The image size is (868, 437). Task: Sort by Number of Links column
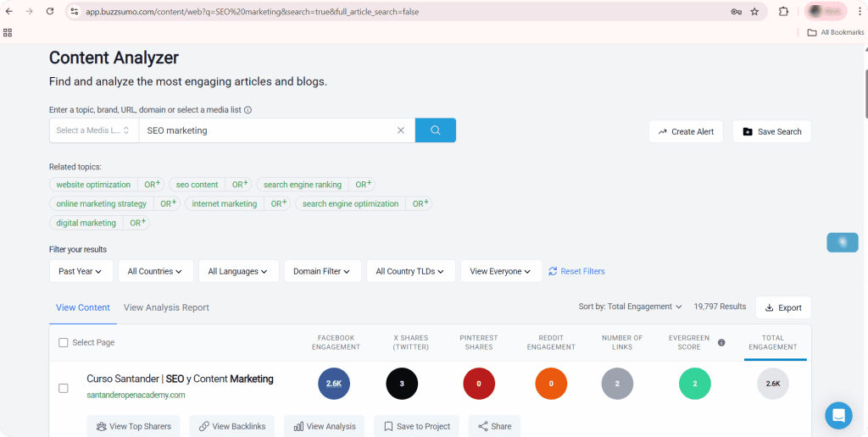click(x=622, y=342)
